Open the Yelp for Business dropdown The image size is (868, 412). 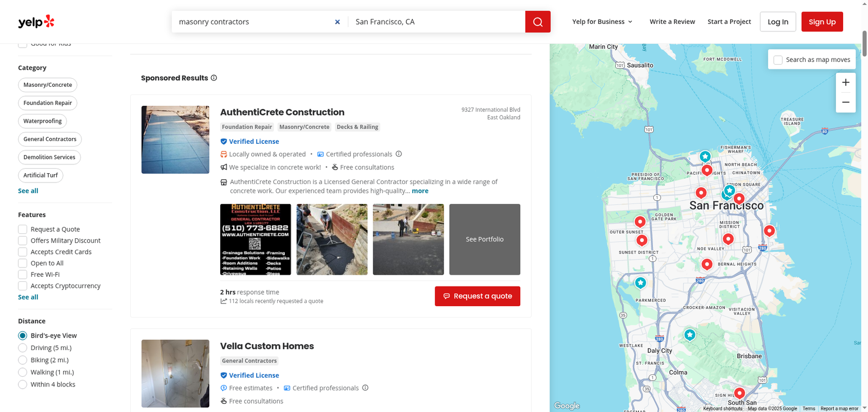(x=602, y=22)
